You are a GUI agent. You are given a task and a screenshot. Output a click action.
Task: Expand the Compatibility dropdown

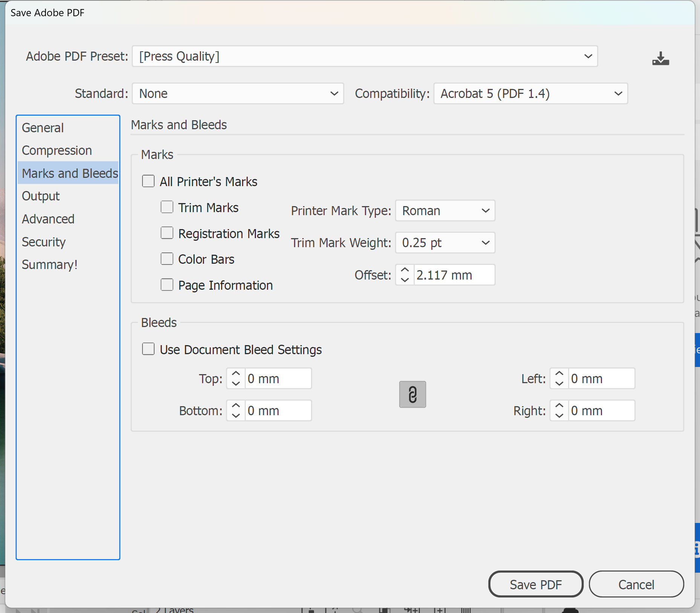[531, 93]
